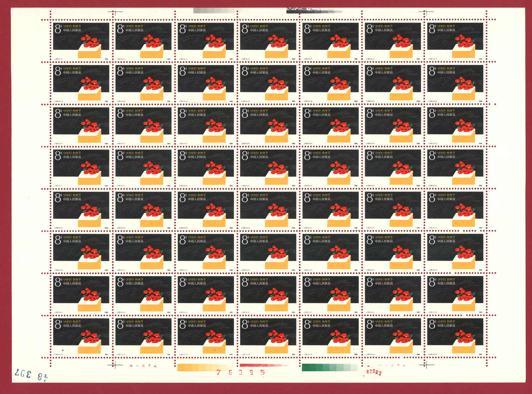The image size is (532, 394).
Task: Click the top-left registration crosshair mark
Action: (x=113, y=12)
